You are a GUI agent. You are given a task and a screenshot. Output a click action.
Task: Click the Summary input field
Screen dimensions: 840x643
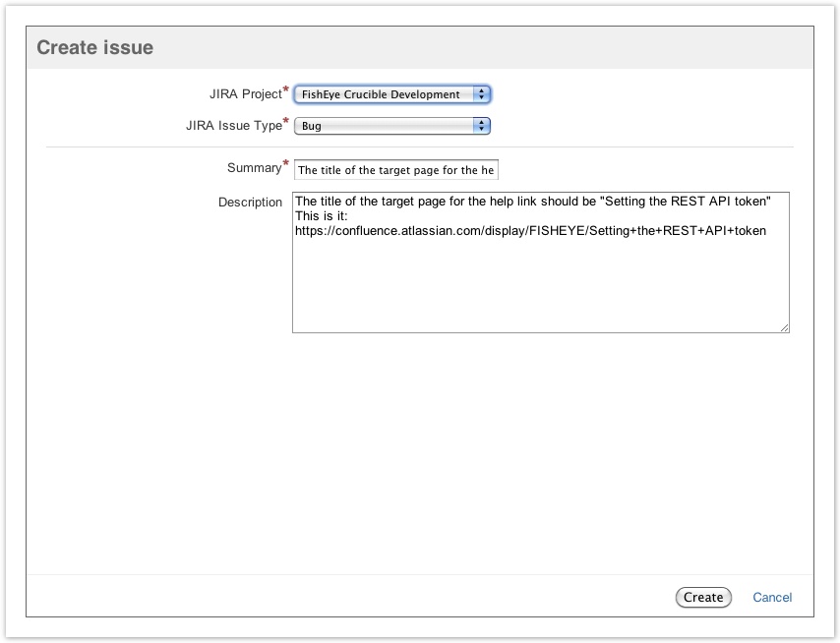(x=395, y=170)
